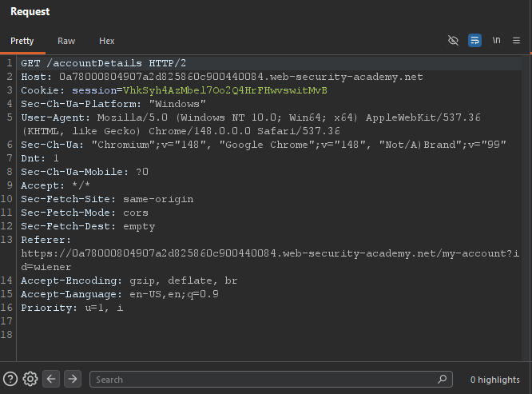Click the Dnt: 1 line

tap(40, 158)
